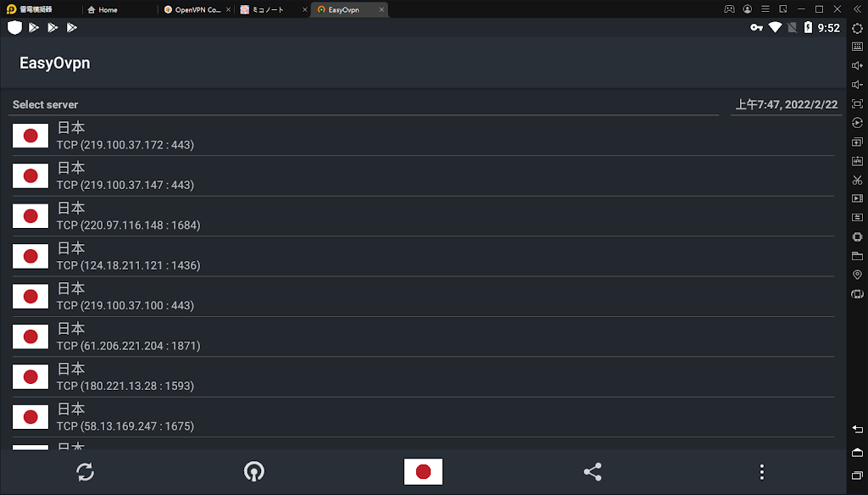Image resolution: width=868 pixels, height=495 pixels.
Task: Install an APK via sidebar APK icon
Action: coord(858,161)
